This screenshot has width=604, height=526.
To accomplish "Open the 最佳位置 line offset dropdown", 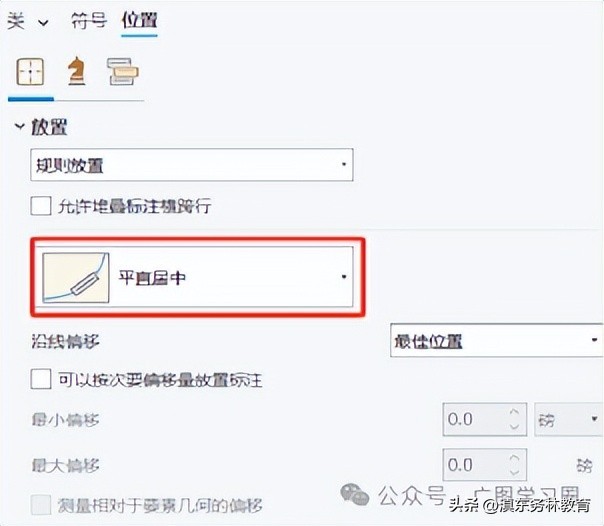I will coord(497,340).
